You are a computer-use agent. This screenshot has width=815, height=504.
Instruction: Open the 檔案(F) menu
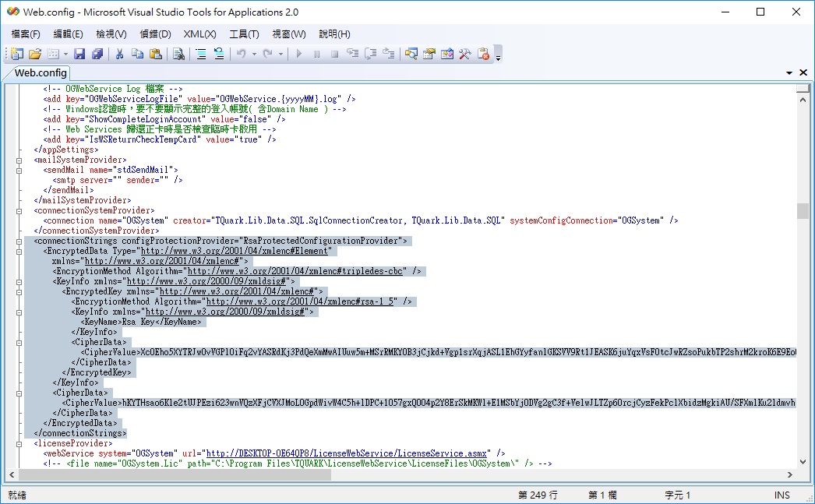pos(26,33)
